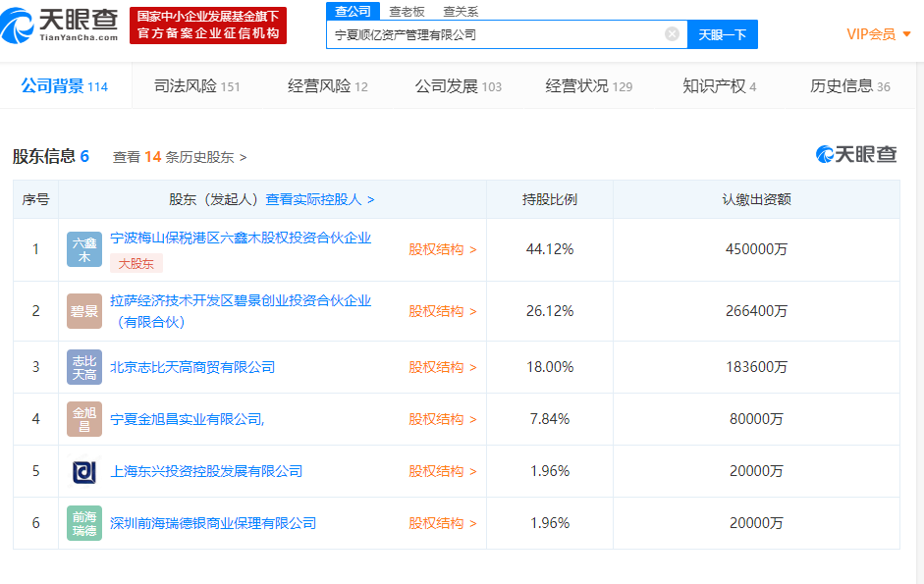This screenshot has height=584, width=924.
Task: Switch to the 经营风险 tab
Action: tap(328, 86)
